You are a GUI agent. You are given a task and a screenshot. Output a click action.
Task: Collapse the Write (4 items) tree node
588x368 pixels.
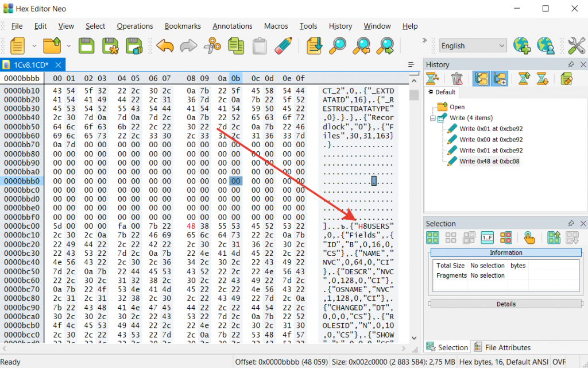tap(433, 118)
